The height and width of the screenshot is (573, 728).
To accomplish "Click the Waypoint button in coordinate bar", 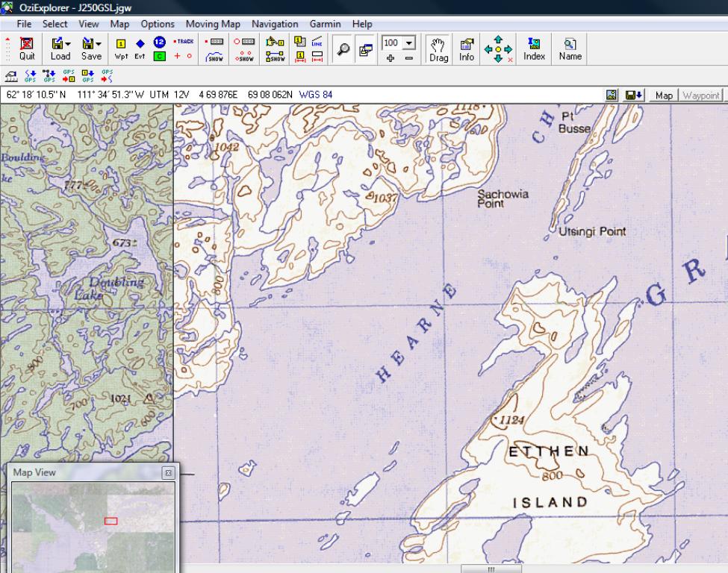I will click(x=701, y=95).
